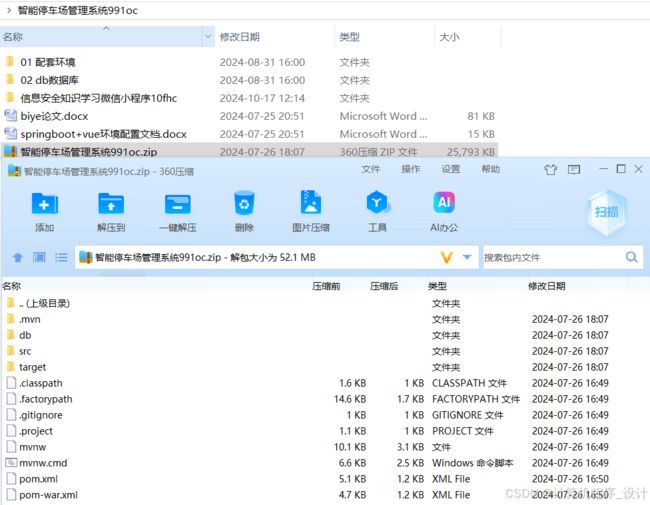Click the orange V icon in the path bar
Image resolution: width=650 pixels, height=505 pixels.
[x=446, y=257]
